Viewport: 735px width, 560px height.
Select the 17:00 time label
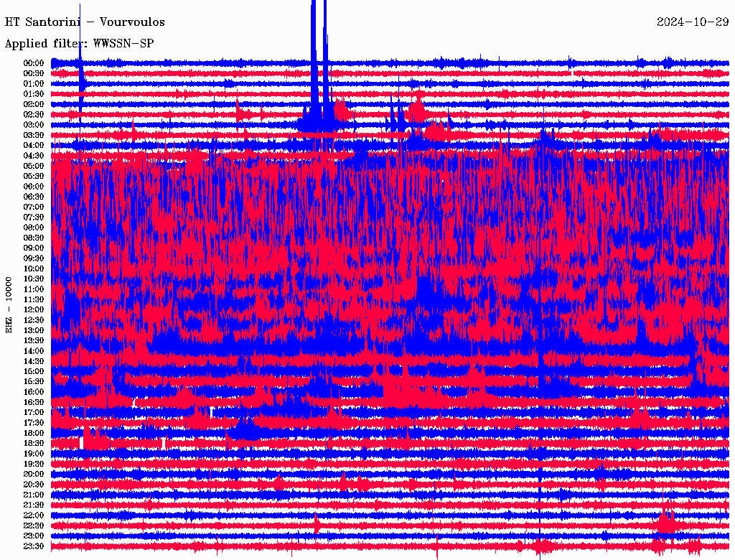(x=33, y=412)
